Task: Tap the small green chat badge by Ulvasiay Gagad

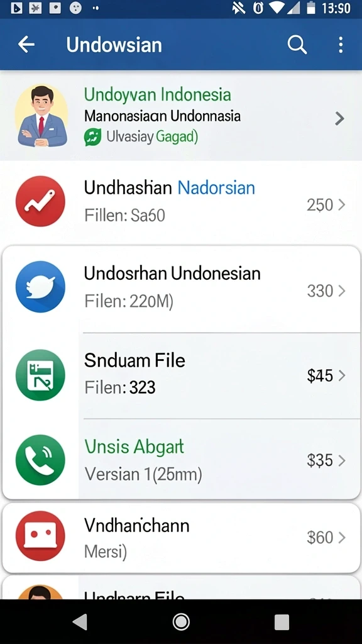Action: point(93,137)
